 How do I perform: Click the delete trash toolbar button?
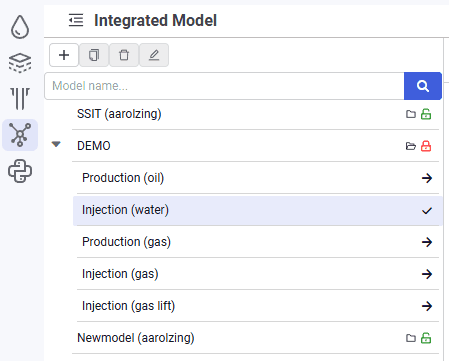124,55
